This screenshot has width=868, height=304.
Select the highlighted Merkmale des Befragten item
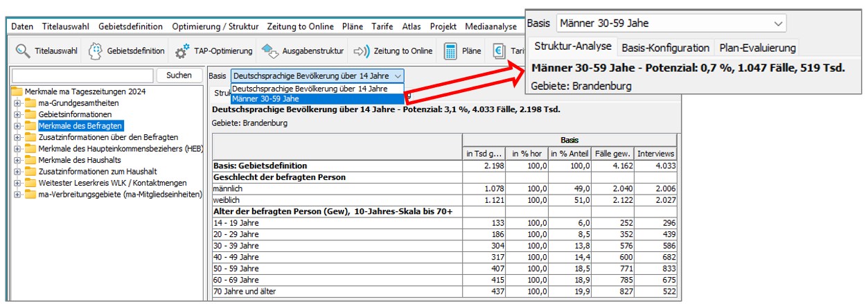click(81, 125)
